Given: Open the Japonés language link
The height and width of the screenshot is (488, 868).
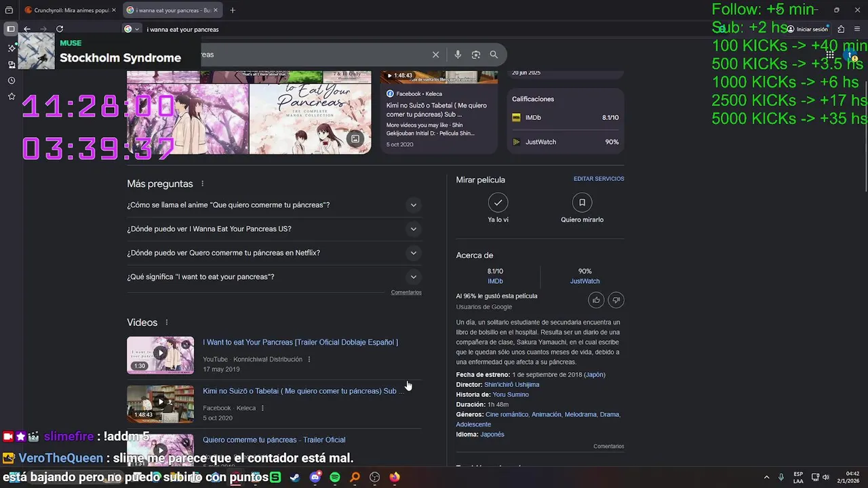Looking at the screenshot, I should click(x=492, y=434).
